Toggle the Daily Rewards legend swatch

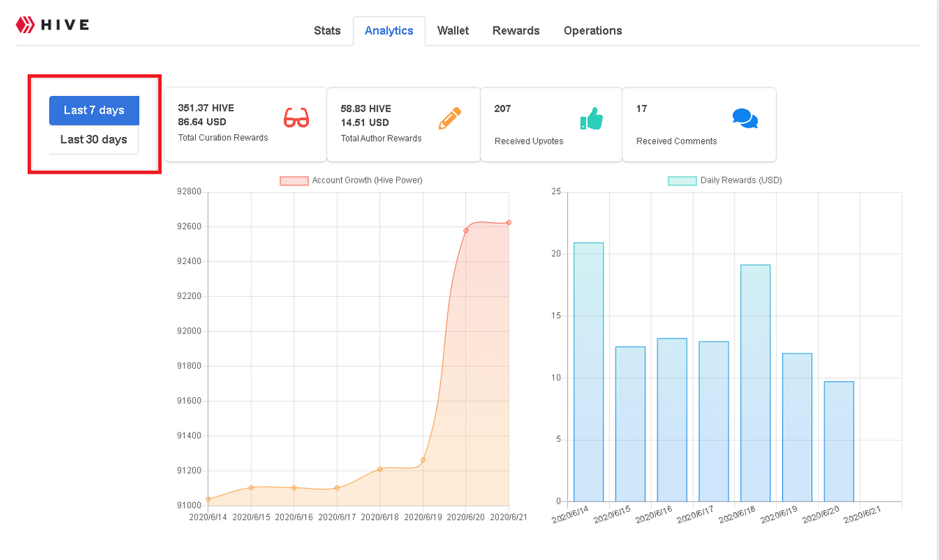pos(682,180)
